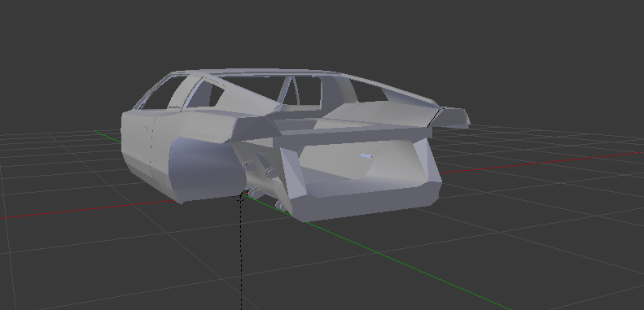Click the car's rounded rear wheel arch
The image size is (644, 310).
[207, 169]
